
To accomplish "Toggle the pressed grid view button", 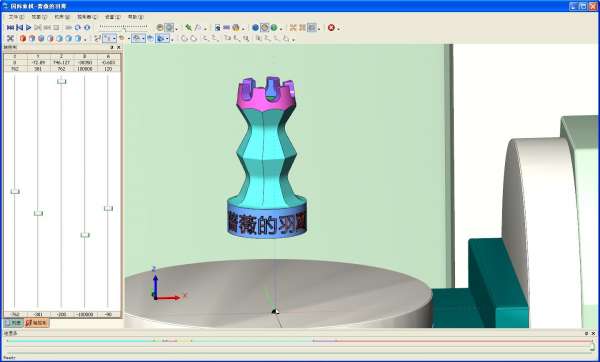I will tap(312, 28).
